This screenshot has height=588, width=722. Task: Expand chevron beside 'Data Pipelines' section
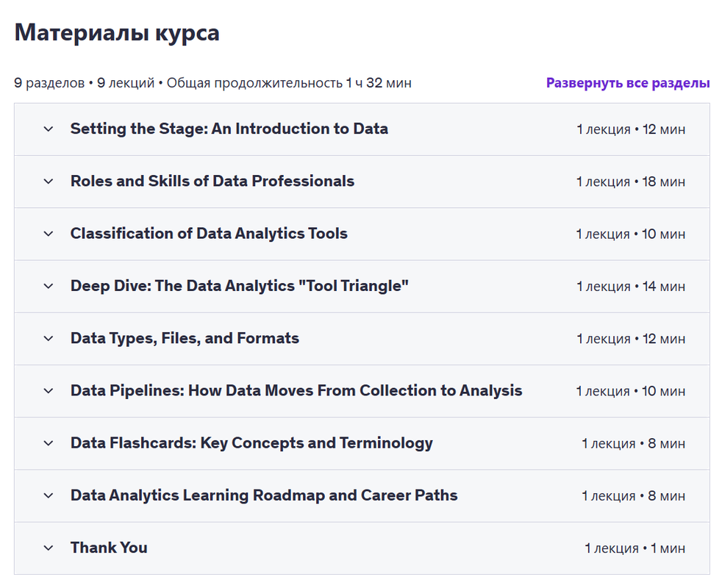[49, 391]
